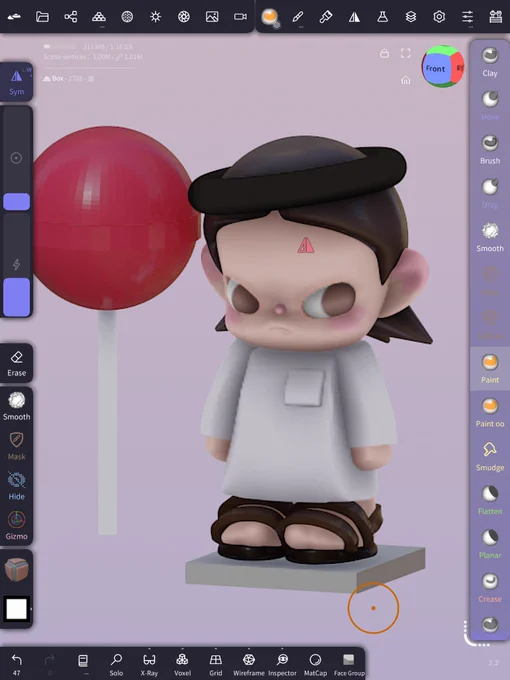Snap to Front face on view cube
The image size is (510, 680).
(x=435, y=69)
